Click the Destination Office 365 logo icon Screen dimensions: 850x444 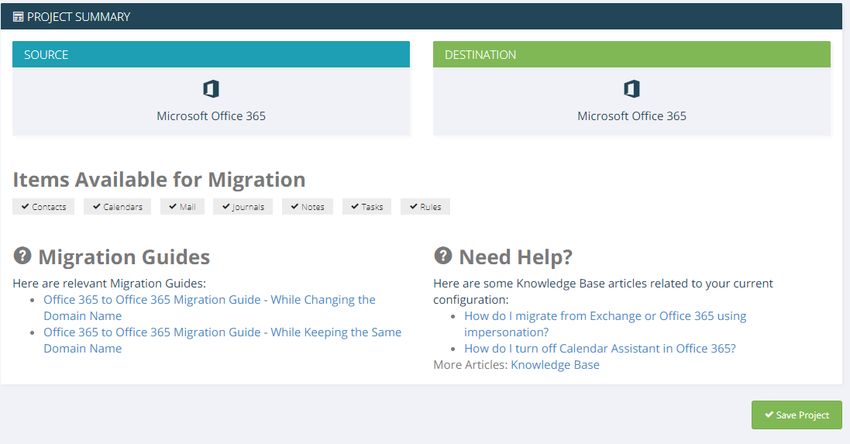[x=632, y=89]
